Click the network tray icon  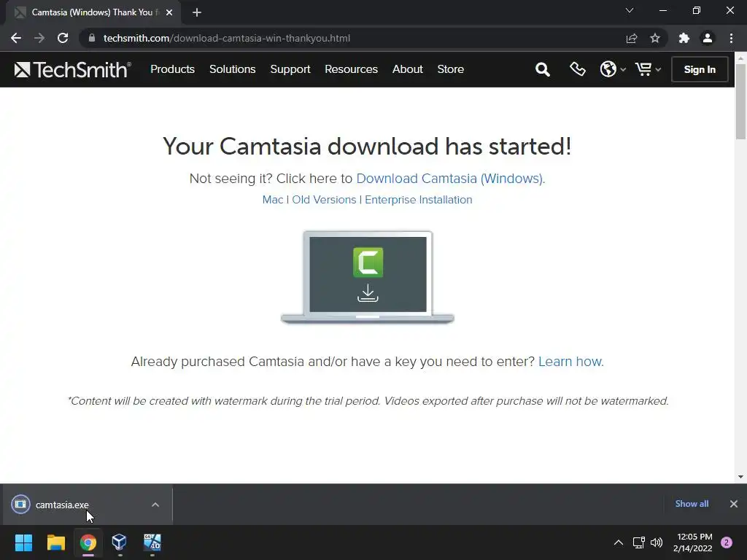(638, 542)
